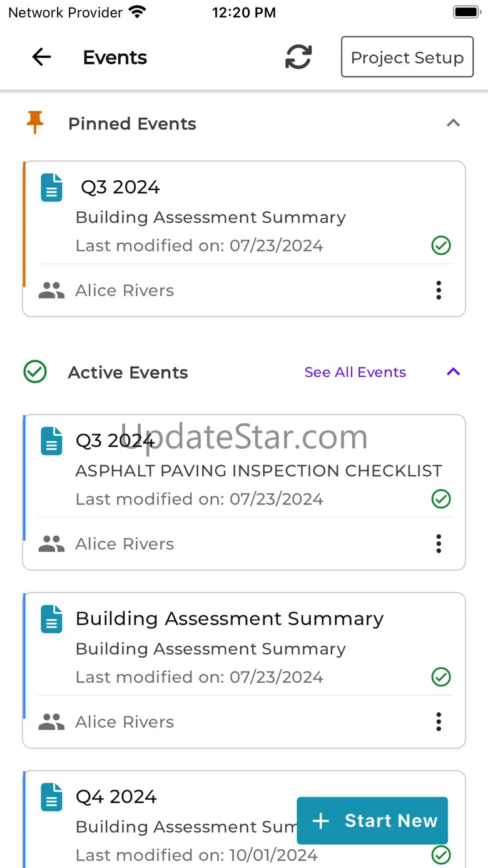Open the ASPHALT PAVING INSPECTION CHECKLIST event
This screenshot has width=488, height=868.
click(x=258, y=471)
